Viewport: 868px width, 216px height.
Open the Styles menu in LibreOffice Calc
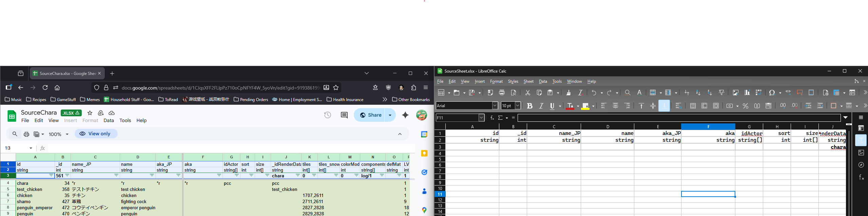[x=513, y=81]
